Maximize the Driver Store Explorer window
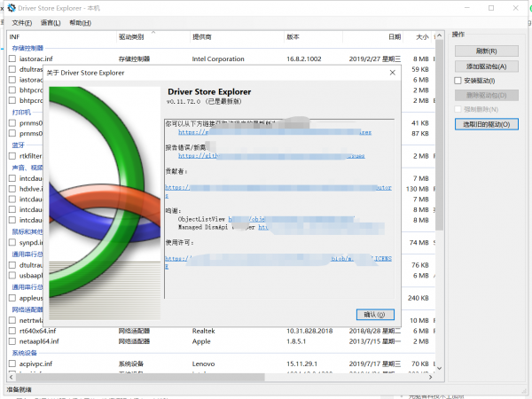The height and width of the screenshot is (399, 532). (x=491, y=8)
